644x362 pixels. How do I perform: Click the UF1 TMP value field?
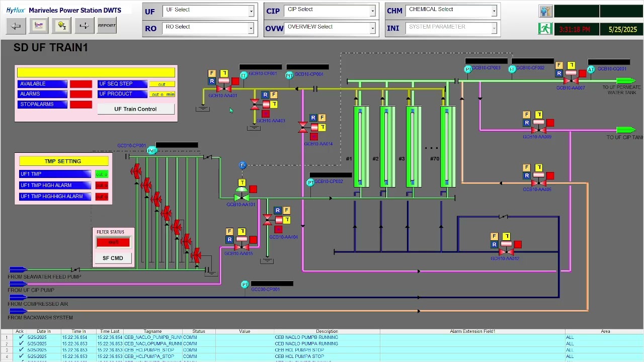[x=102, y=174]
